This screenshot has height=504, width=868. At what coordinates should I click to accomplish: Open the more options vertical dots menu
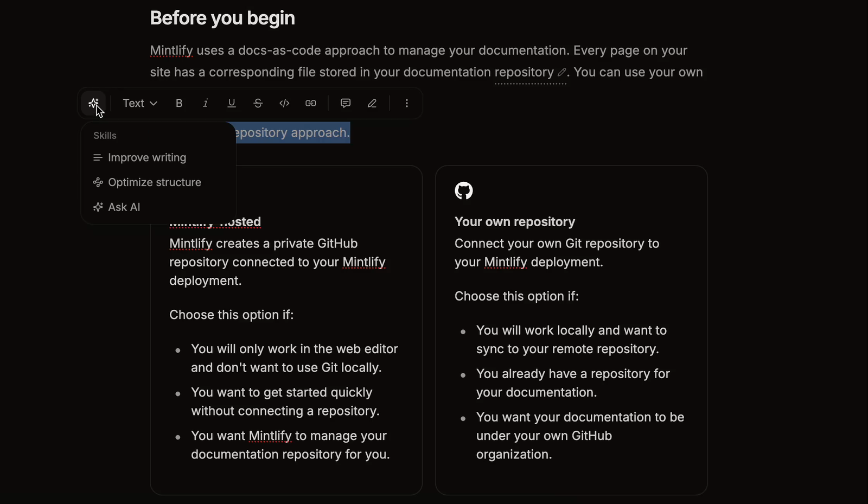407,103
